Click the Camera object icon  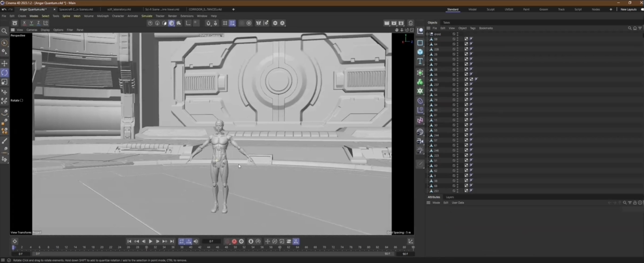(420, 141)
